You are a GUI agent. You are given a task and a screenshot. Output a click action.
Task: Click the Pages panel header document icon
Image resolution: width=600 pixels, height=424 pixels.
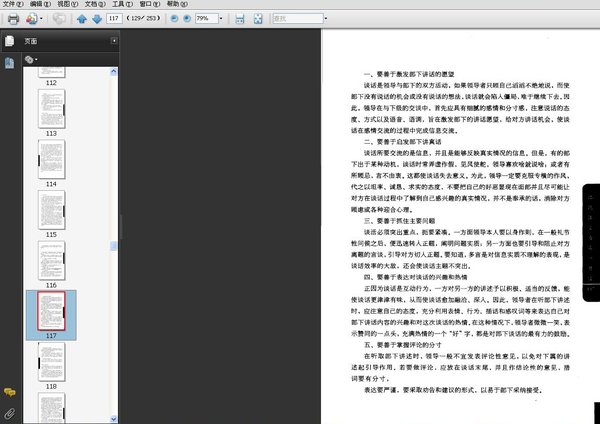10,41
